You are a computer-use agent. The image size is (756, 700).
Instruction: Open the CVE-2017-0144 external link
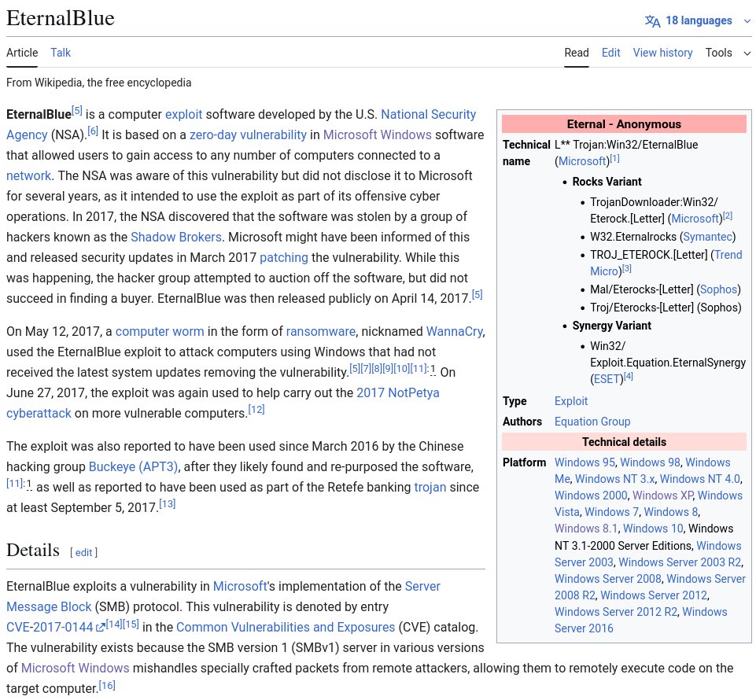click(50, 627)
